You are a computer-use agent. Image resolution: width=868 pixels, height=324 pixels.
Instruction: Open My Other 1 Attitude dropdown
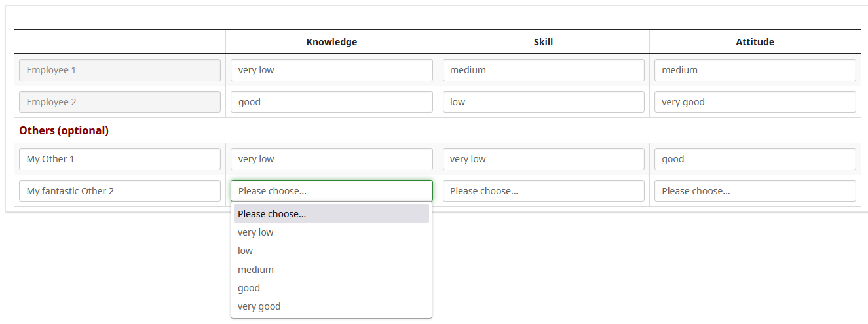(x=755, y=159)
